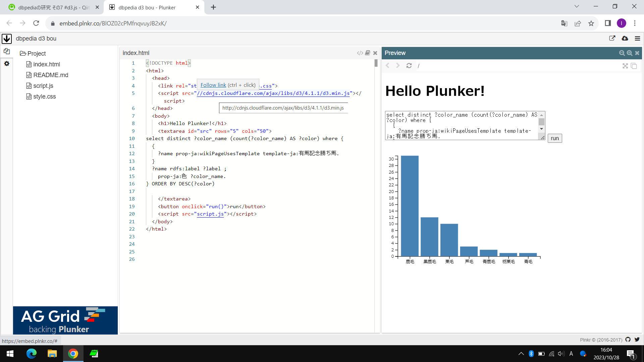The height and width of the screenshot is (362, 644).
Task: Open style.css in the file tree
Action: click(x=44, y=97)
